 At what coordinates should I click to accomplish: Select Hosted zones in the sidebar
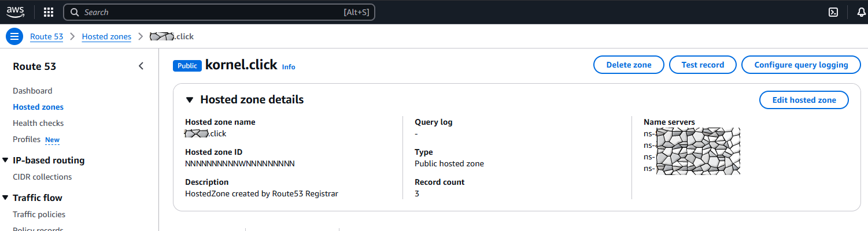[38, 107]
